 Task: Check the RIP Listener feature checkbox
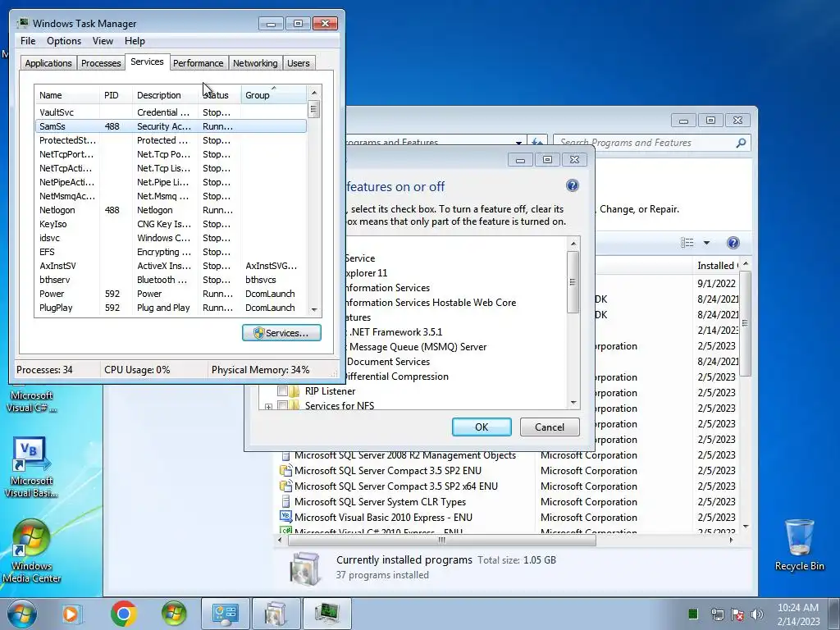[282, 391]
